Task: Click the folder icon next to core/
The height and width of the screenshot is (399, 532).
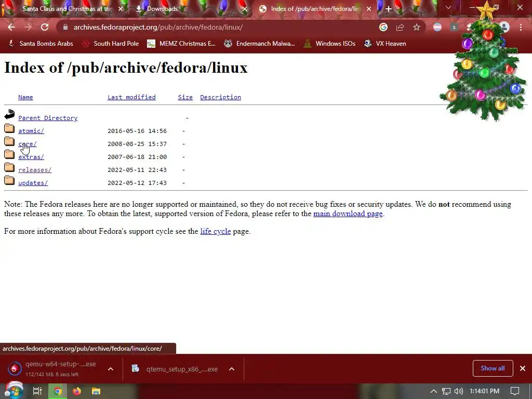Action: pyautogui.click(x=9, y=141)
